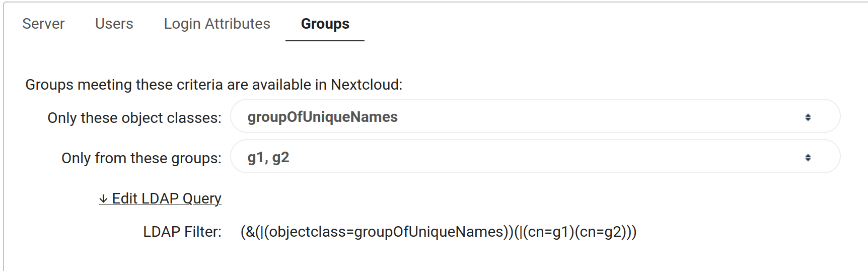Select the Groups tab
The image size is (868, 271).
pyautogui.click(x=325, y=24)
